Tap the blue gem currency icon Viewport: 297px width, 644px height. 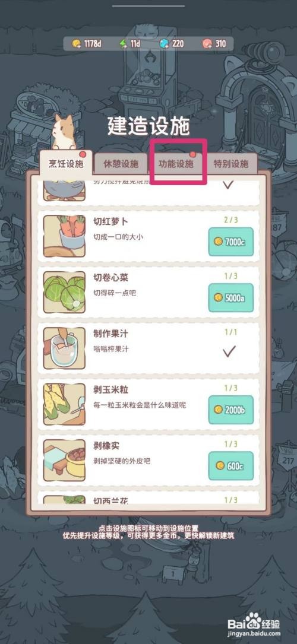click(x=165, y=43)
